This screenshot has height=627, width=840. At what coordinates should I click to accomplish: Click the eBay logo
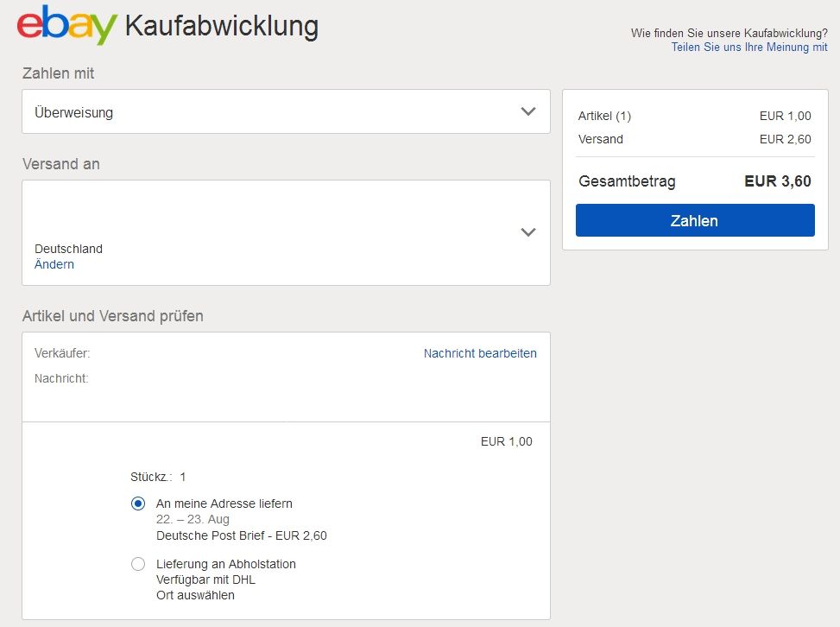[66, 25]
